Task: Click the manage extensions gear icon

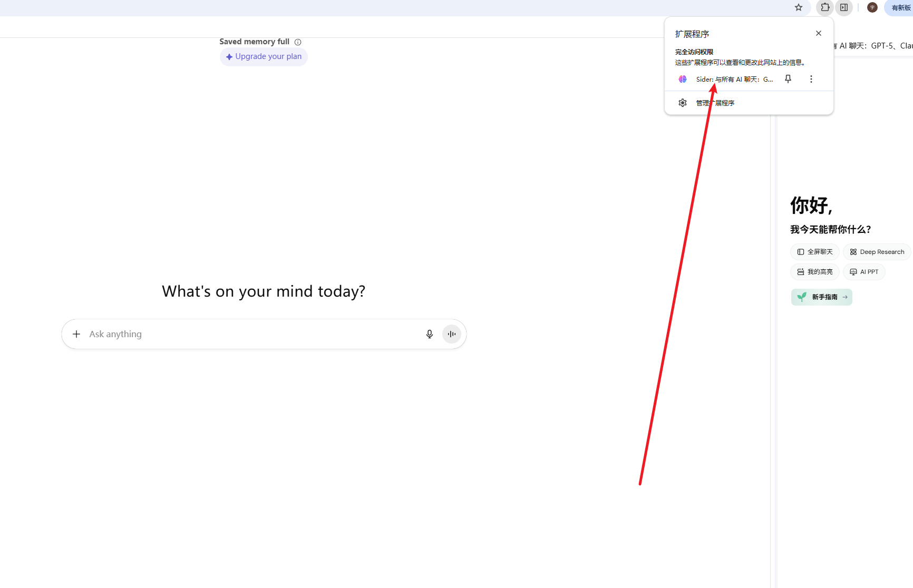Action: (x=683, y=103)
